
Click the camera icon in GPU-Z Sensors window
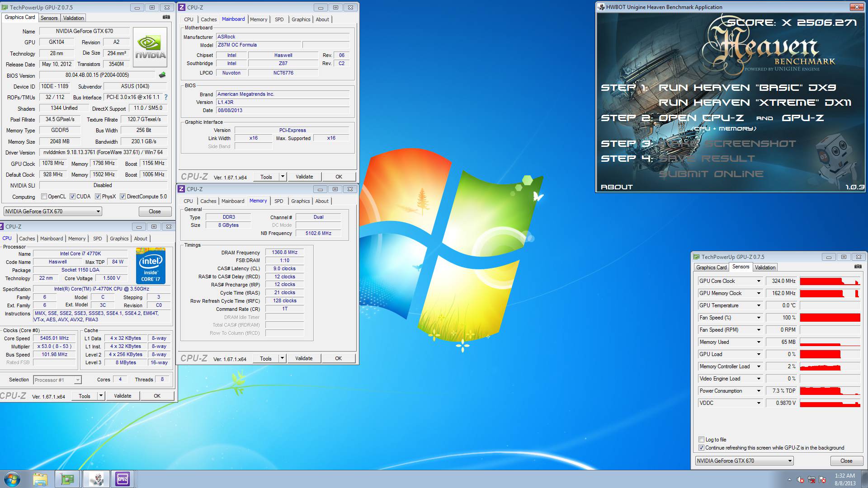coord(858,267)
